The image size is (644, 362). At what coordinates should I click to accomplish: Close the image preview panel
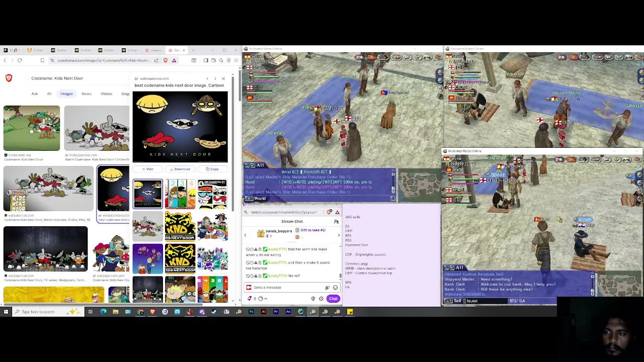(x=223, y=78)
